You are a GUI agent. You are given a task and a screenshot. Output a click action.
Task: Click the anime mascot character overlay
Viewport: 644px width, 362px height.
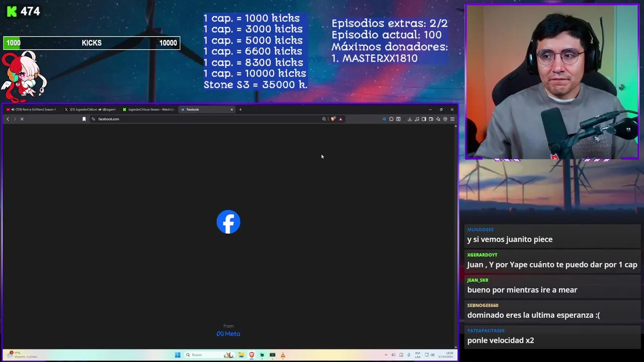(24, 76)
